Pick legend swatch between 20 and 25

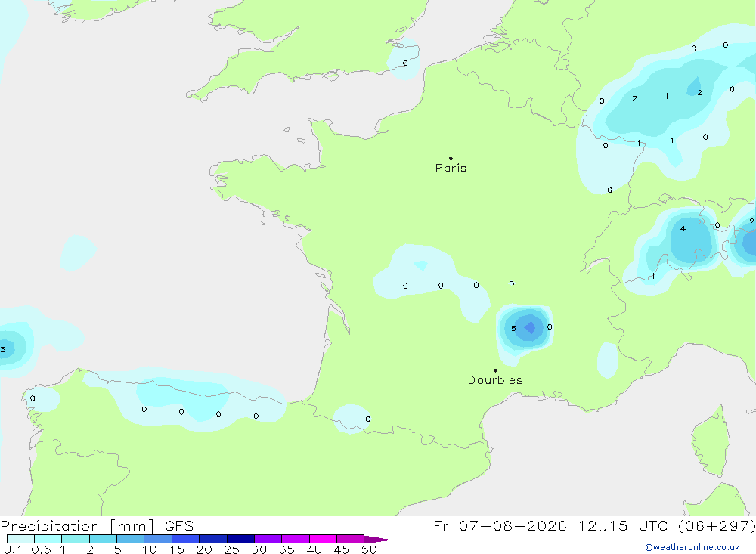[213, 539]
